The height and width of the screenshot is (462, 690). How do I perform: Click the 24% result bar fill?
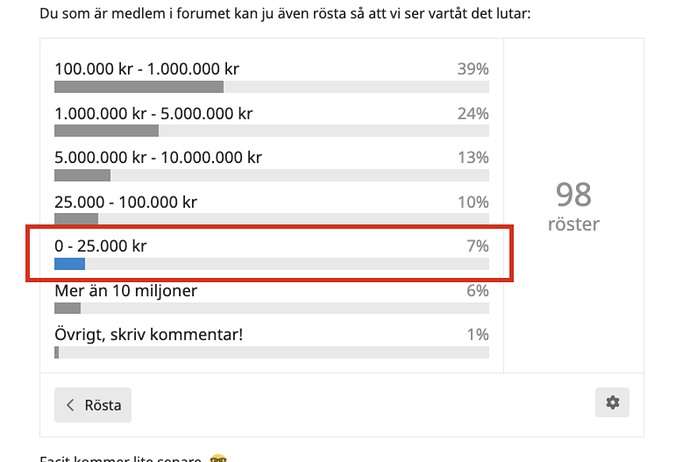106,131
